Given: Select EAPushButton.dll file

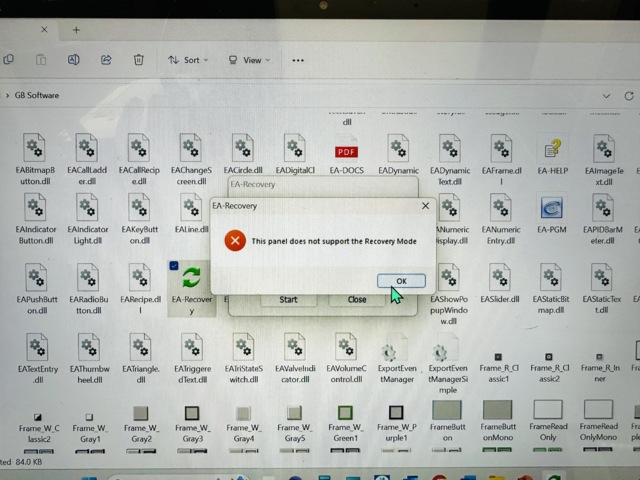Looking at the screenshot, I should coord(37,289).
